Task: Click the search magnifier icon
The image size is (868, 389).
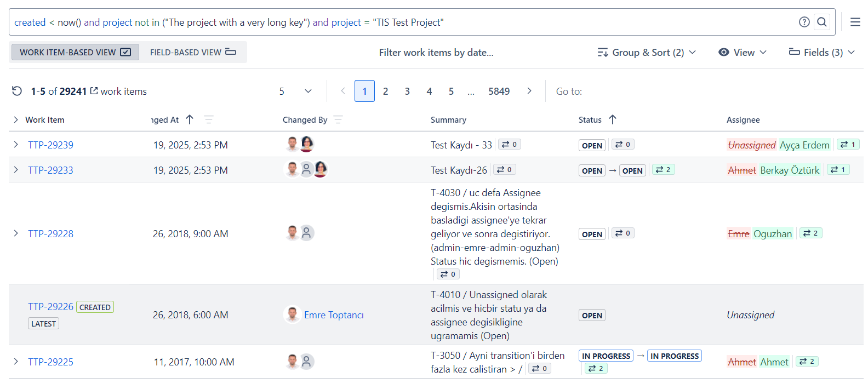Action: click(821, 22)
